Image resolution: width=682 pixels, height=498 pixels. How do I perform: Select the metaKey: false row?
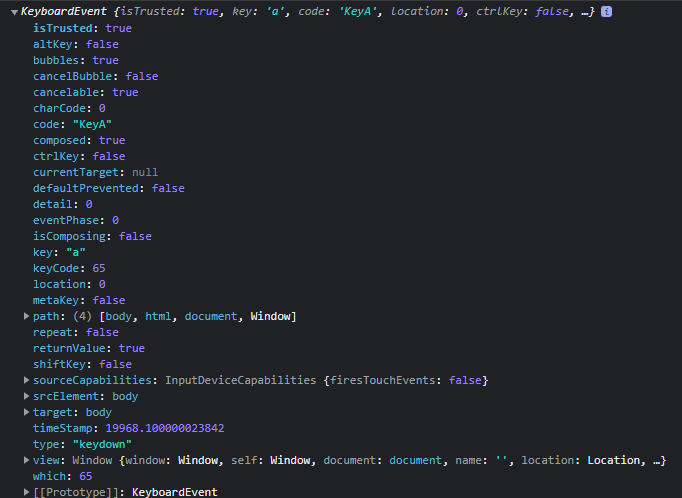(x=79, y=301)
